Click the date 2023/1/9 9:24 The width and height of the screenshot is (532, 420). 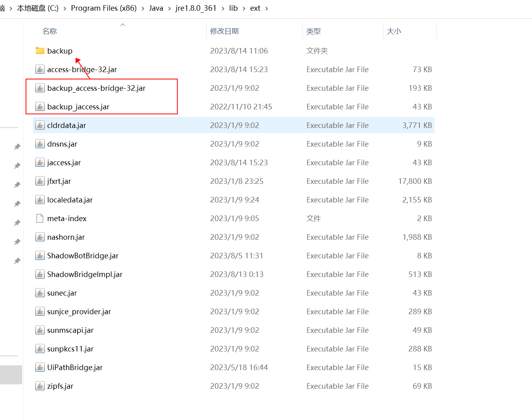point(235,200)
